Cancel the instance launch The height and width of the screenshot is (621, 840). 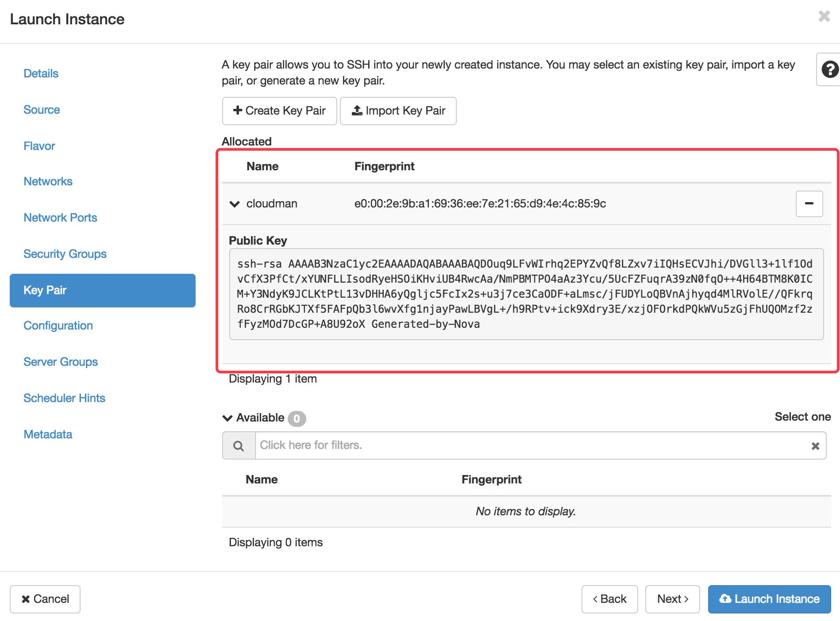coord(45,599)
